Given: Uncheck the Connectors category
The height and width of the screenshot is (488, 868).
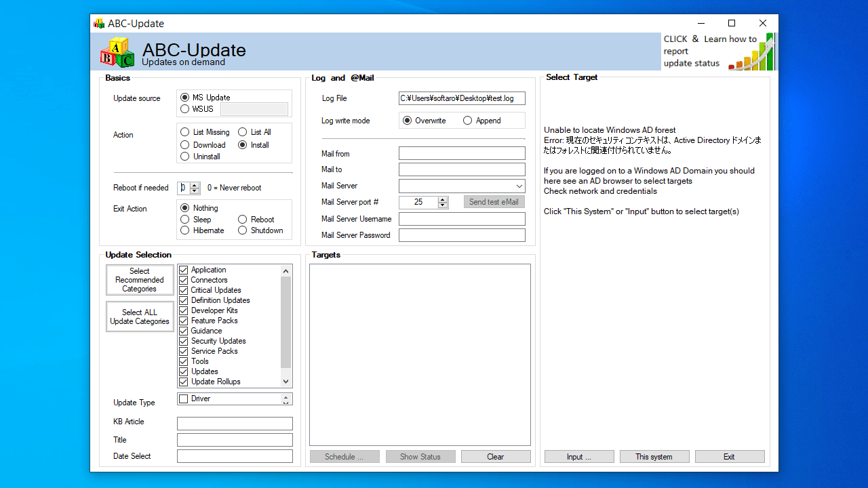Looking at the screenshot, I should click(x=183, y=280).
